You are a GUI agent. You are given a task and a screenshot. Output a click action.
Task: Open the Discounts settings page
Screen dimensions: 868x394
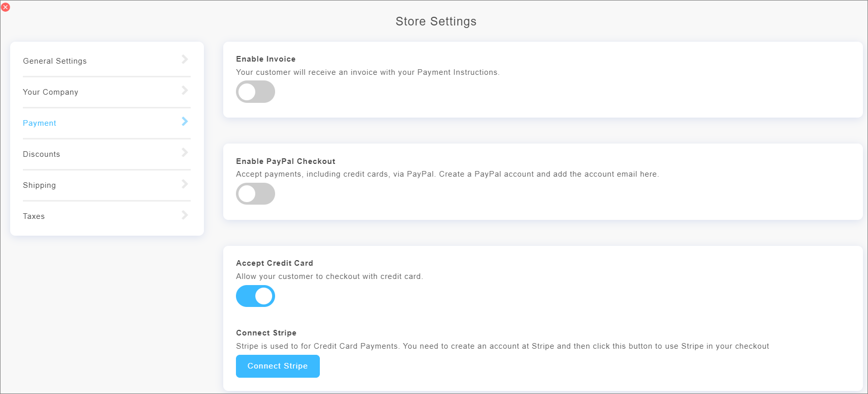tap(42, 154)
